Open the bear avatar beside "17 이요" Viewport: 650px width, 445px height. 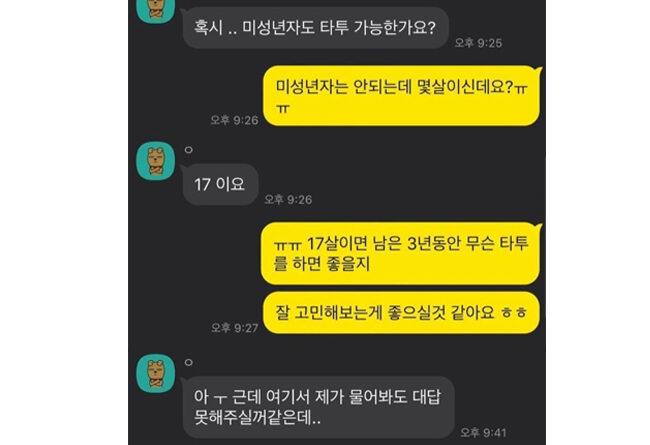point(156,161)
